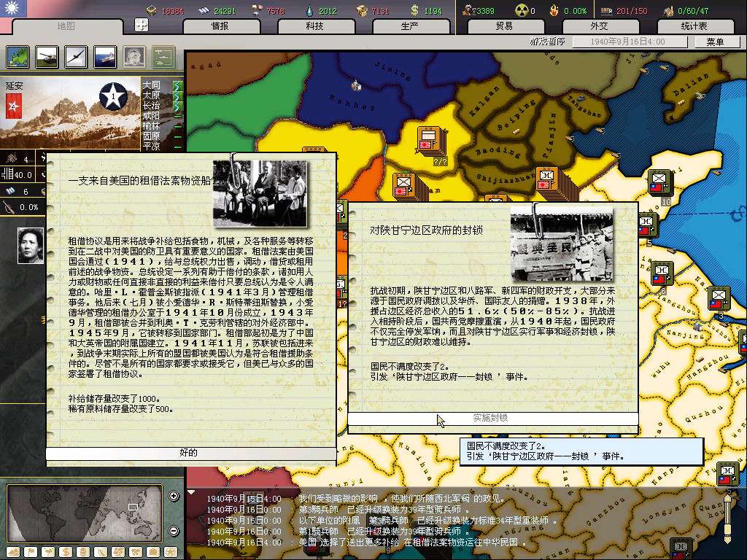Click the date field 1940年9月16日4:00
The height and width of the screenshot is (560, 747).
coord(630,42)
